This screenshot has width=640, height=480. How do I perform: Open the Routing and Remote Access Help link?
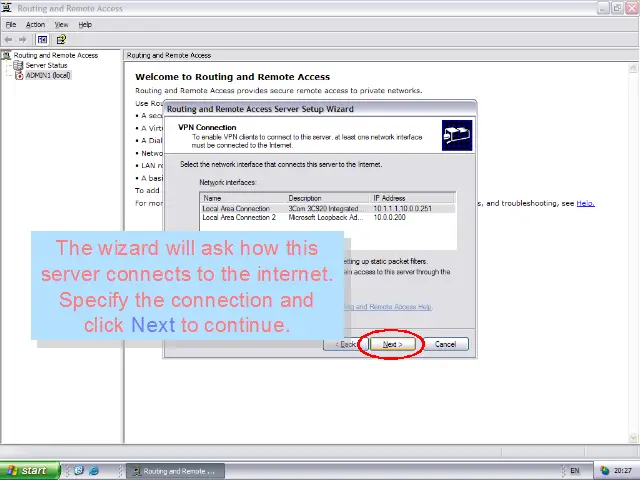click(388, 307)
